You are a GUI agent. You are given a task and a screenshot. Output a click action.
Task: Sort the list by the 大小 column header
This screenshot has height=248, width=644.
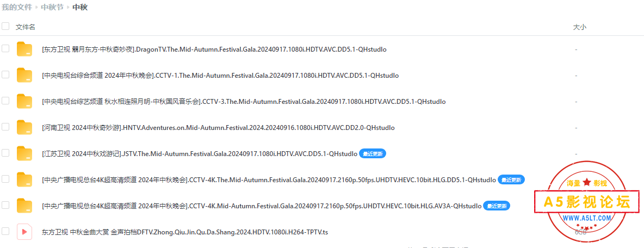pos(579,27)
